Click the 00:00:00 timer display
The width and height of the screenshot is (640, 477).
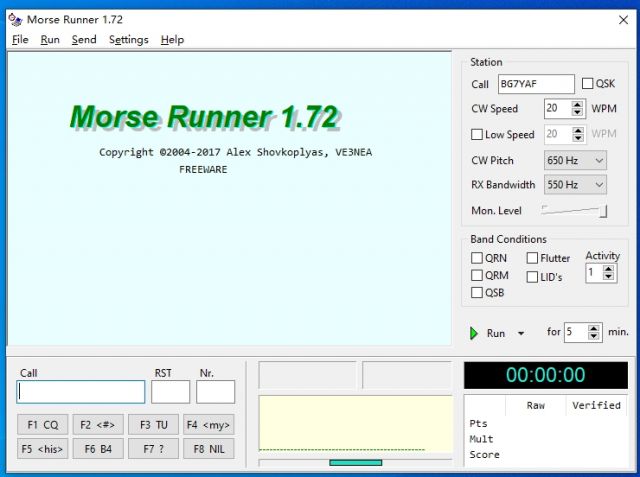click(x=546, y=375)
